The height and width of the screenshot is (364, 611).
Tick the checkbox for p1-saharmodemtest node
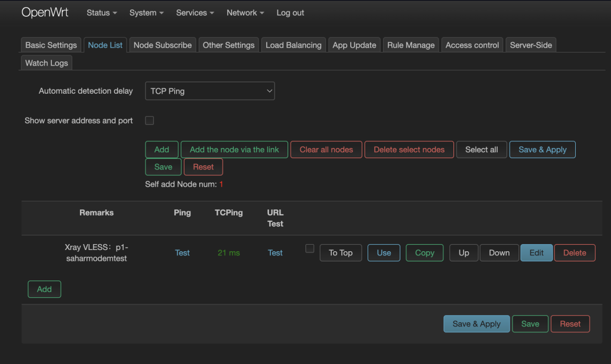[310, 248]
